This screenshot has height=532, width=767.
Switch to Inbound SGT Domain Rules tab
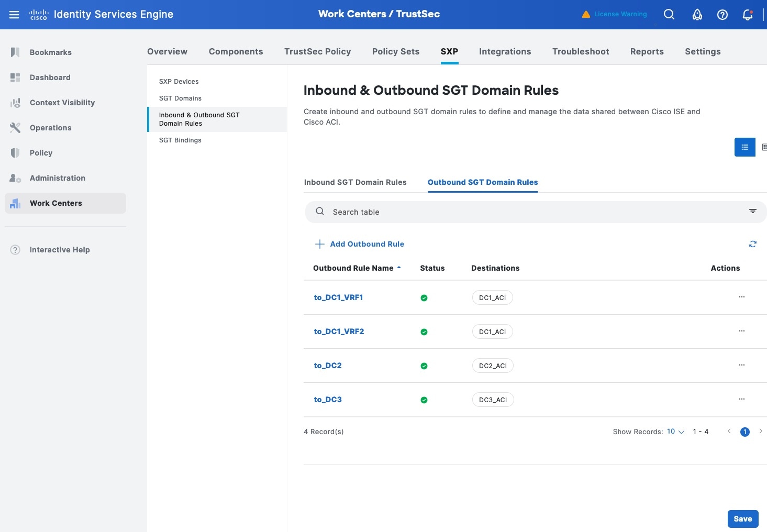click(355, 182)
